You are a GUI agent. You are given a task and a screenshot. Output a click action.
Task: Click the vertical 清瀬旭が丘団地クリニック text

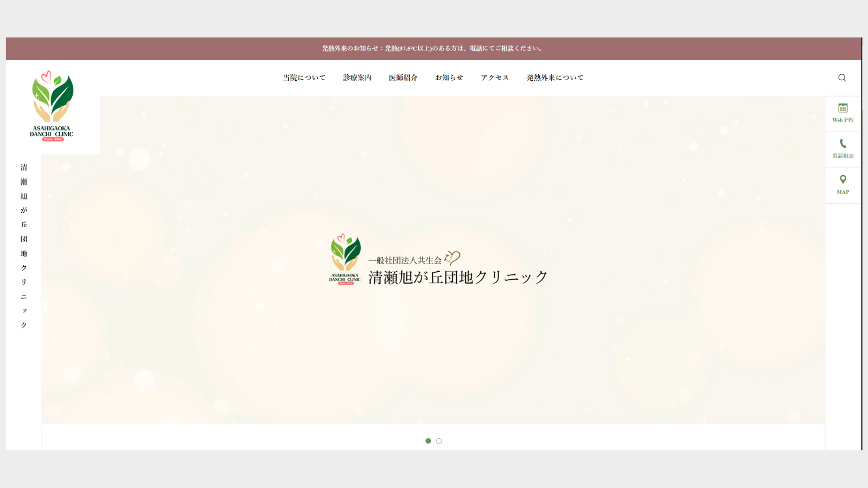pyautogui.click(x=23, y=246)
